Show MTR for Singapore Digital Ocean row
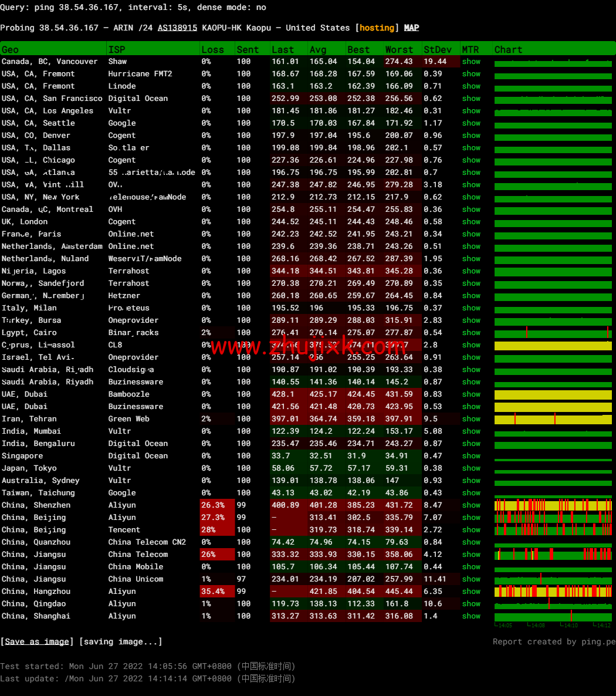 pyautogui.click(x=471, y=456)
